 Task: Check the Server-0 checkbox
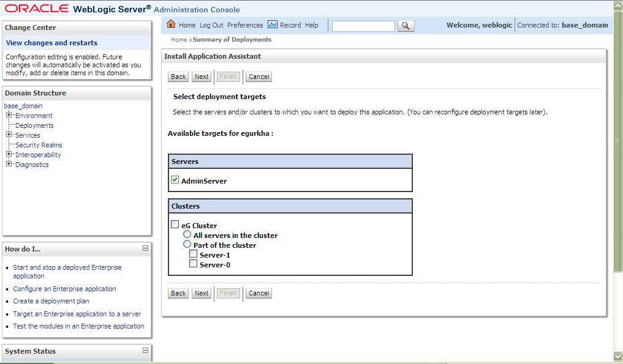tap(193, 263)
